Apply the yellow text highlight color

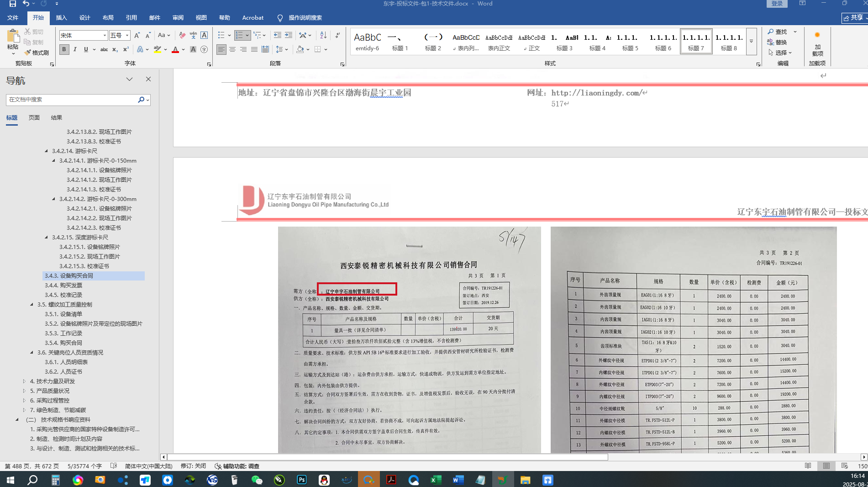click(158, 49)
